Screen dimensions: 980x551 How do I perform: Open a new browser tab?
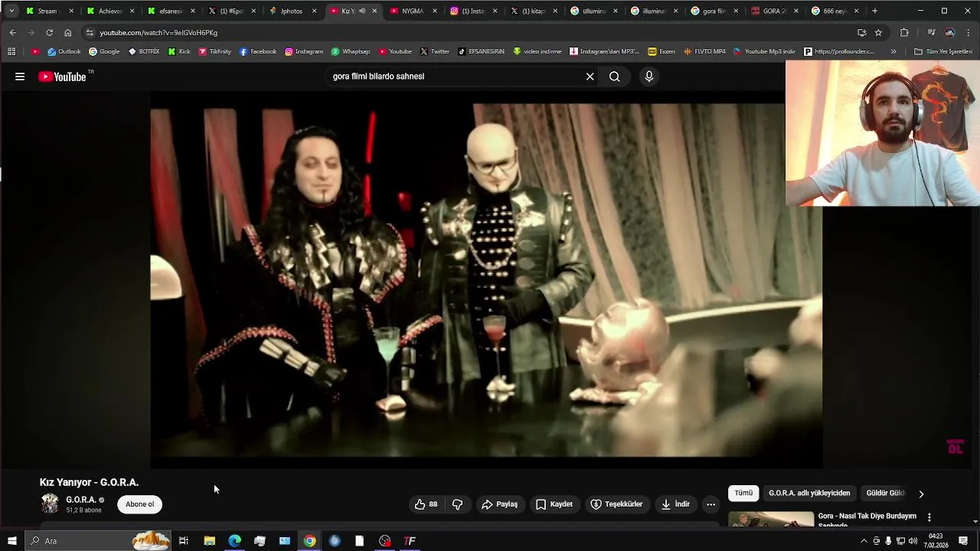coord(874,11)
